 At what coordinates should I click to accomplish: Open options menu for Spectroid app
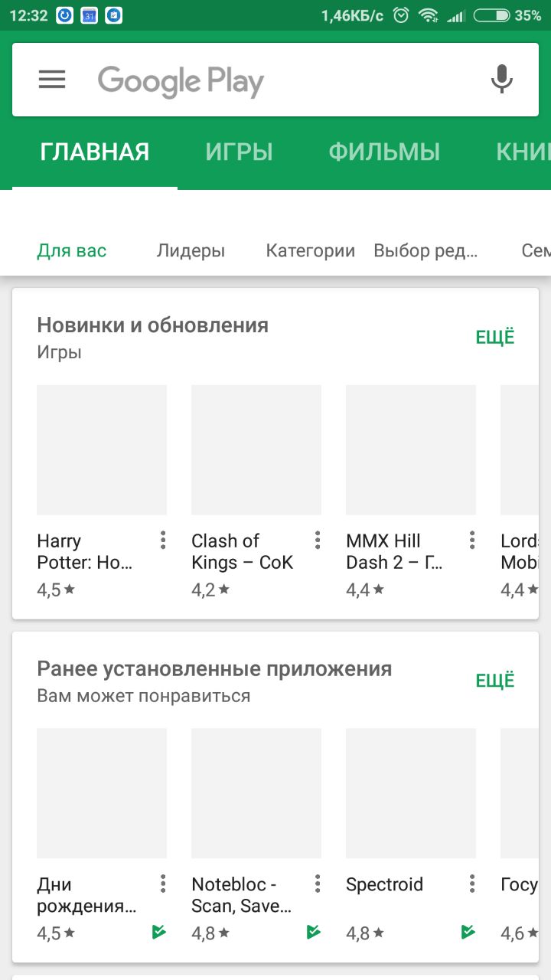pyautogui.click(x=472, y=884)
